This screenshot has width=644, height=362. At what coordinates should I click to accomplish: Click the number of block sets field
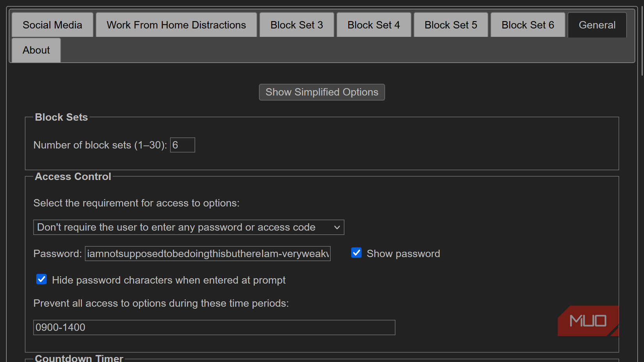click(x=182, y=145)
